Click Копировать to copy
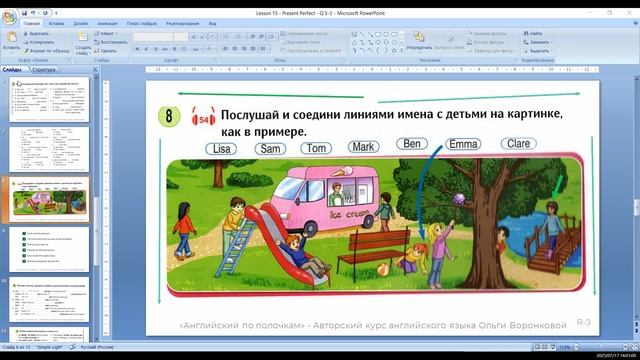 tap(38, 42)
